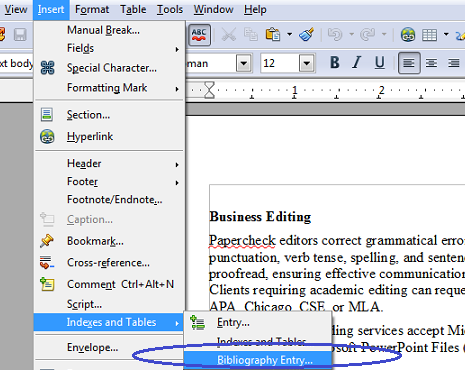Click the Paste clipboard icon
Viewport: 465px width, 370px height.
click(273, 35)
